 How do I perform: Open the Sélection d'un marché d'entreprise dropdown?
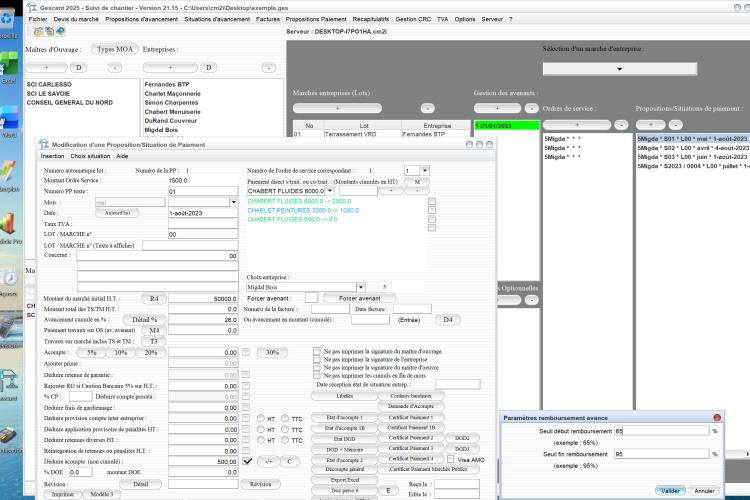[619, 69]
